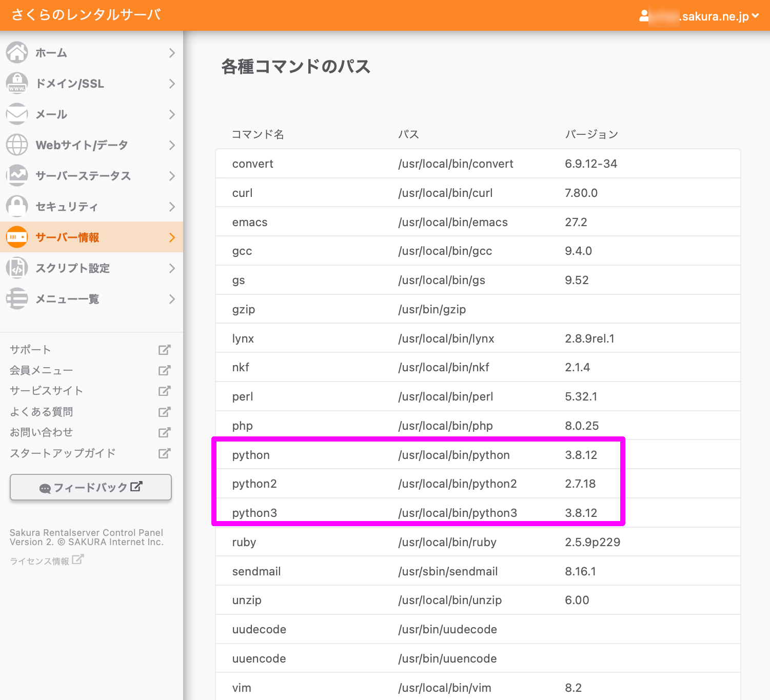Click the lynx version 2.8.9rel.1
770x700 pixels.
coord(589,338)
